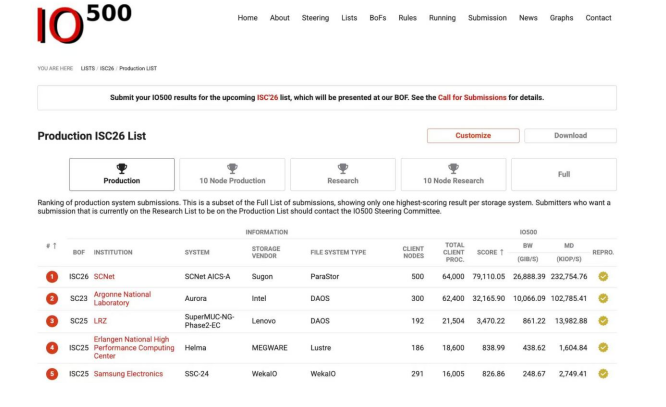Click the reproducibility checkmark in Aurora row
The image size is (666, 407).
603,298
